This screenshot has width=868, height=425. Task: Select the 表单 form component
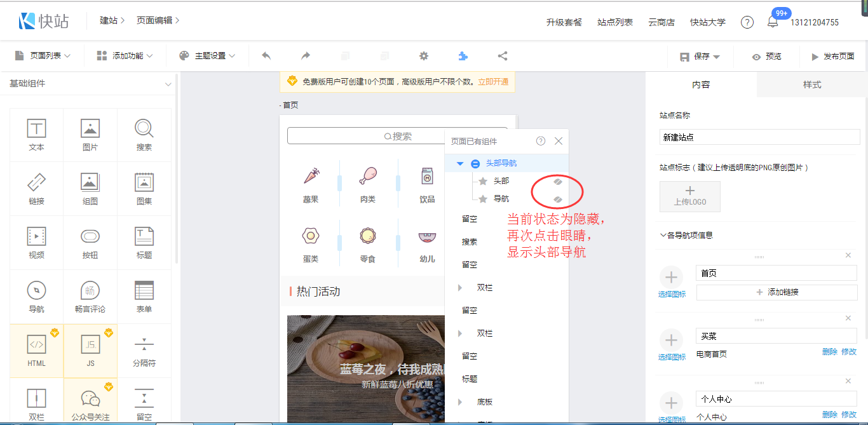(144, 297)
